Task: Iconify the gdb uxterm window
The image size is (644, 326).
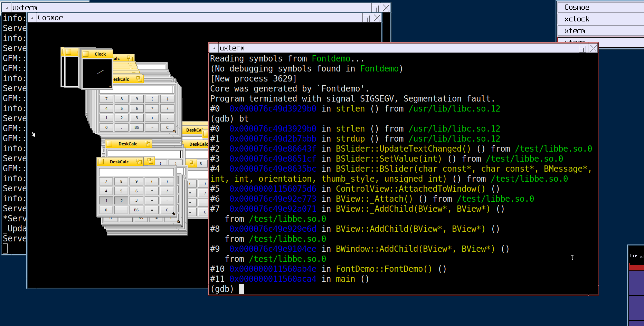Action: pos(583,48)
